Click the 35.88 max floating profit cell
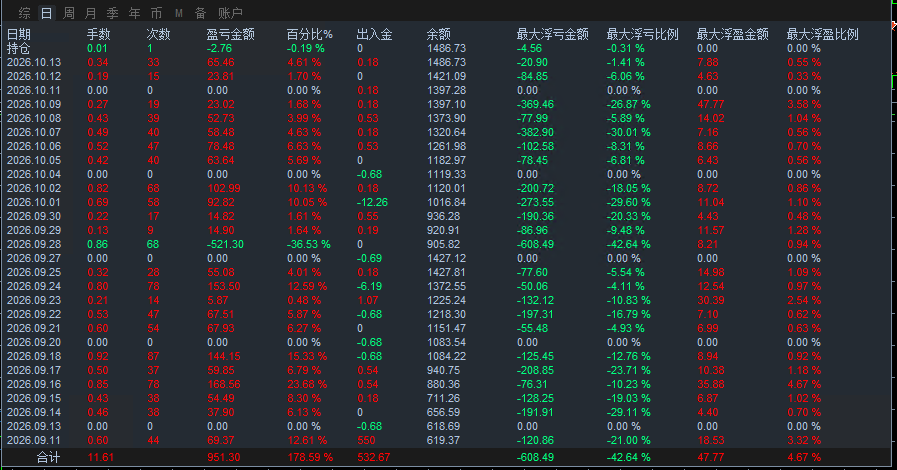The height and width of the screenshot is (470, 897). click(711, 384)
